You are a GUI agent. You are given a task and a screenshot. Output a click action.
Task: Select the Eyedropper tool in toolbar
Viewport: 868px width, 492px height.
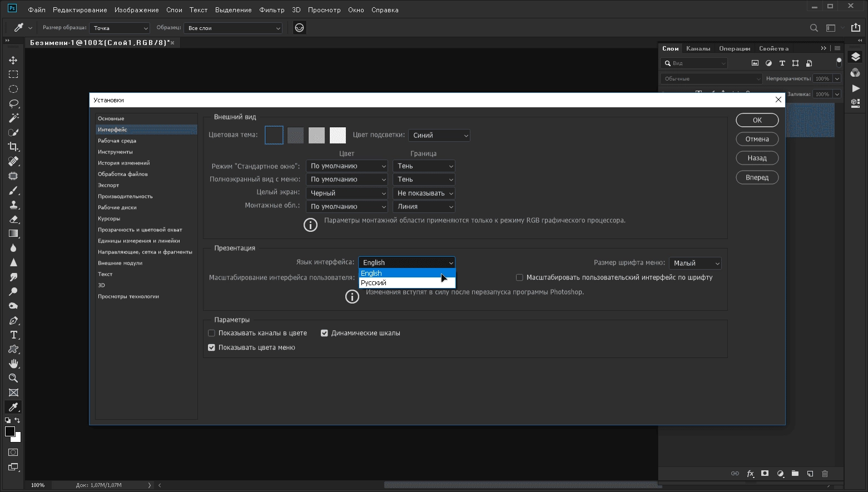(x=13, y=407)
